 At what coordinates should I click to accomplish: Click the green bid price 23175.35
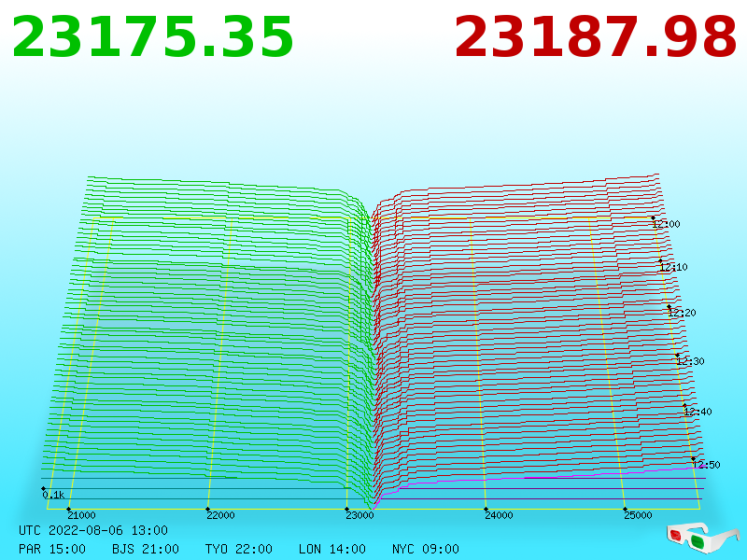[152, 37]
